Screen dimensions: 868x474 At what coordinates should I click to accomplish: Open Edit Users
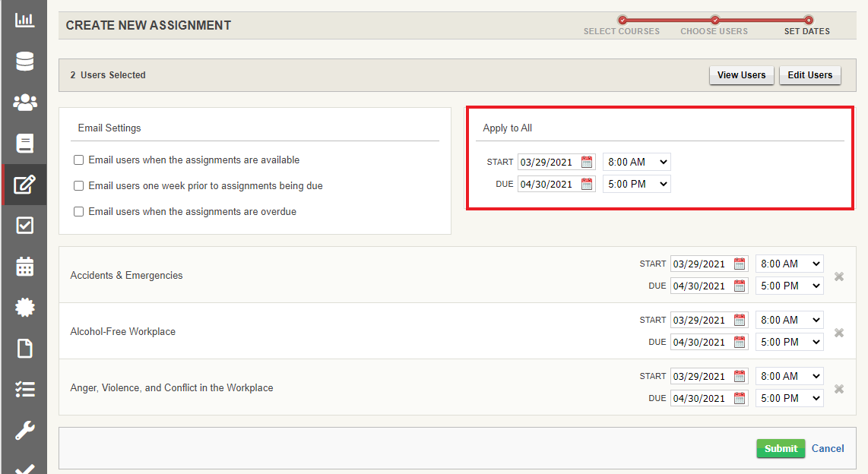point(809,75)
